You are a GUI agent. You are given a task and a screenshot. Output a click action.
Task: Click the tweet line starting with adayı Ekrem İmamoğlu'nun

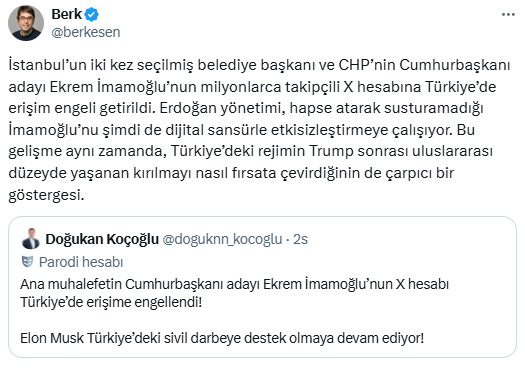252,87
